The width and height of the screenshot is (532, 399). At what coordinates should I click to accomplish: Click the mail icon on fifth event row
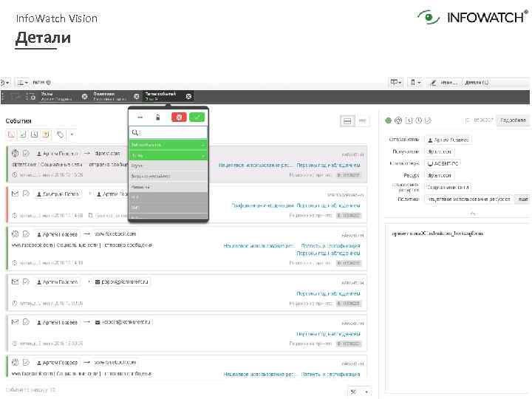coord(16,321)
